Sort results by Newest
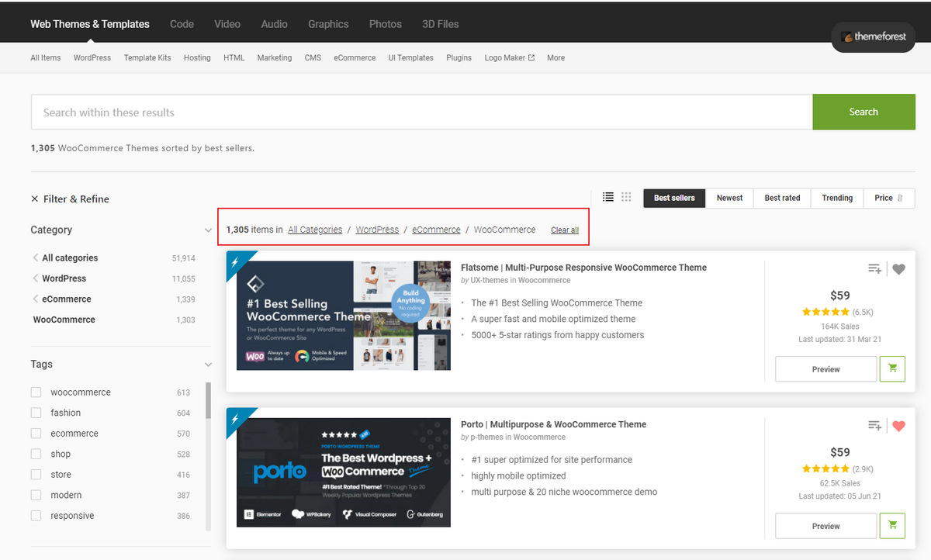This screenshot has height=560, width=931. click(x=729, y=198)
